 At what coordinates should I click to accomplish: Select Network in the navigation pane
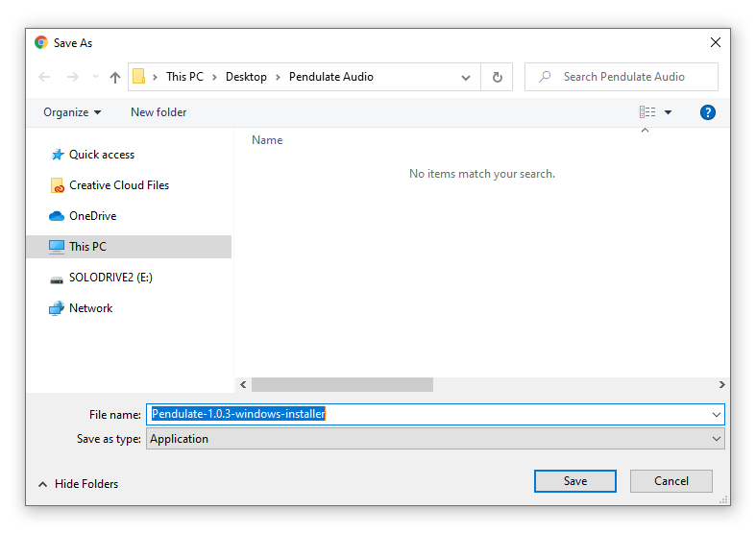tap(90, 308)
